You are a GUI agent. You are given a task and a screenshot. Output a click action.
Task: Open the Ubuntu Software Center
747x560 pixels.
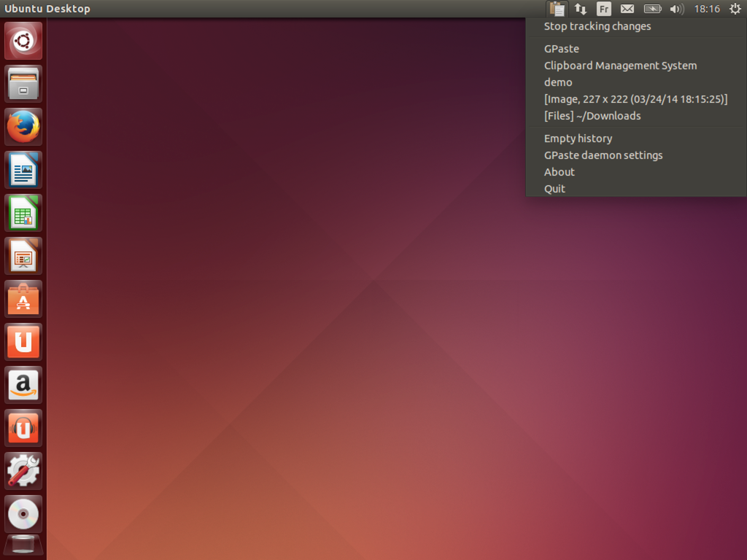pos(23,299)
